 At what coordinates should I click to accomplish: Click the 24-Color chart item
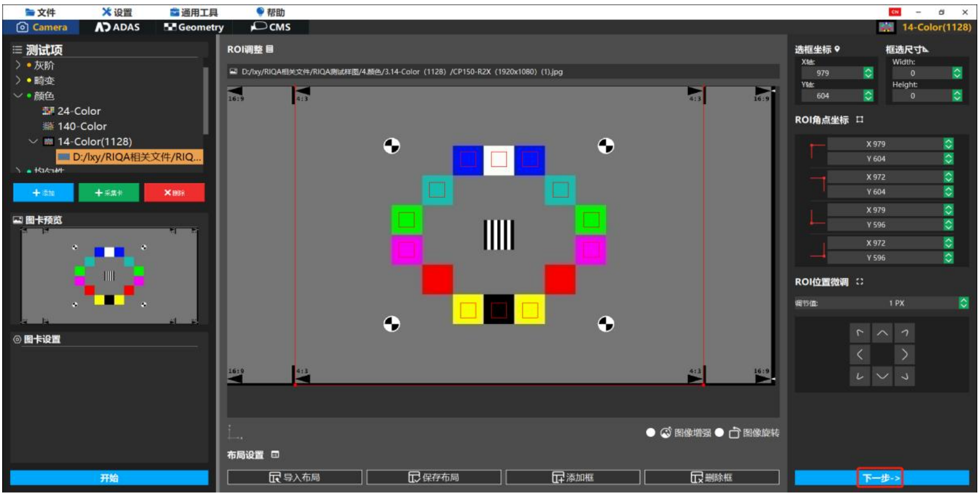coord(79,111)
